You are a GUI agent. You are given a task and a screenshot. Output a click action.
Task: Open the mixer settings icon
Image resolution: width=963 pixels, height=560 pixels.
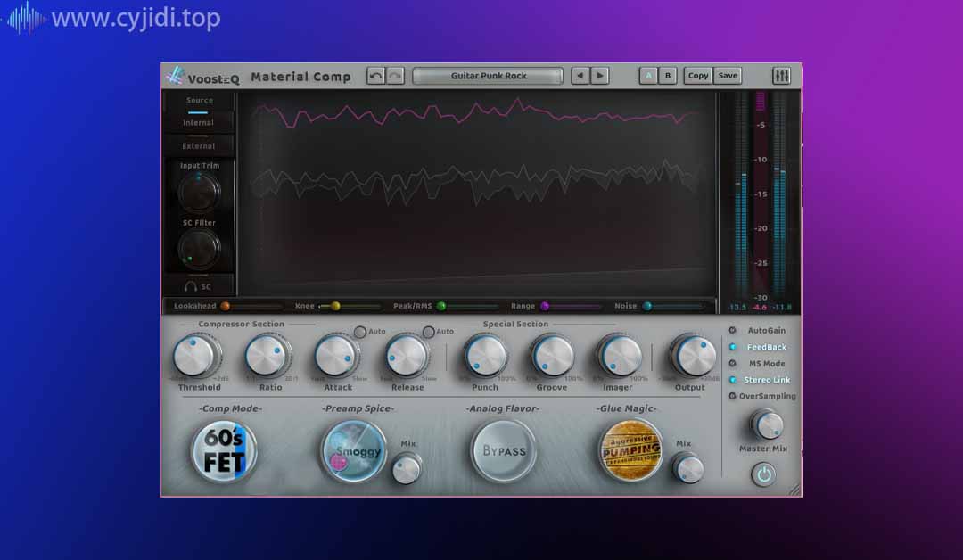click(781, 76)
